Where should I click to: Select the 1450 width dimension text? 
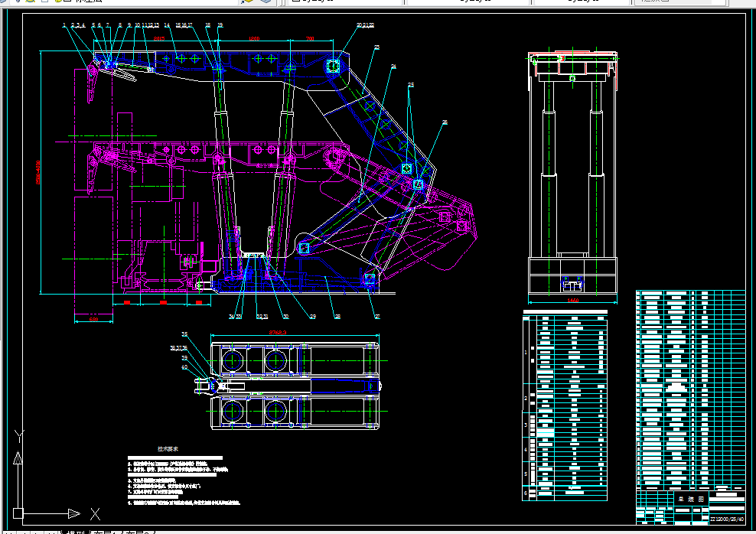pos(572,300)
